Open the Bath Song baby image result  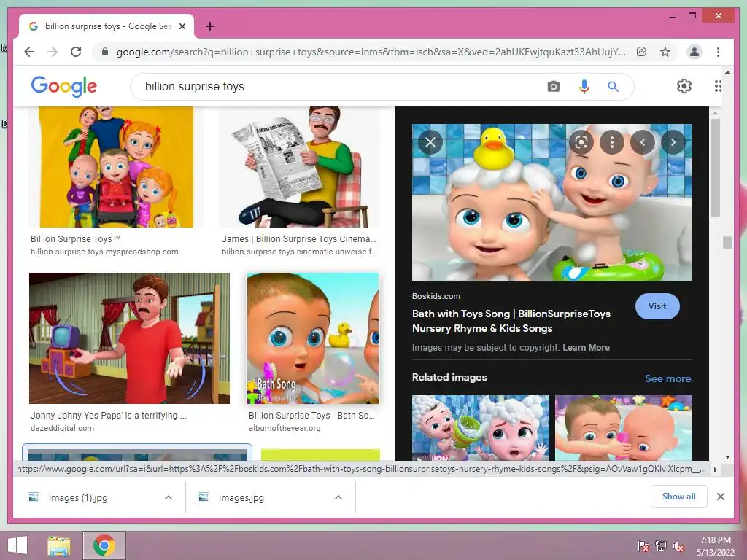[x=313, y=338]
